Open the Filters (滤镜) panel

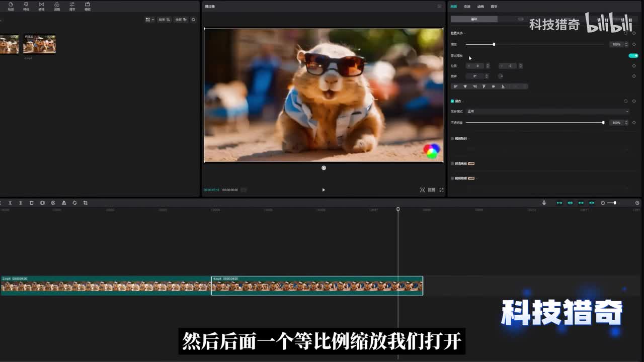pos(57,6)
